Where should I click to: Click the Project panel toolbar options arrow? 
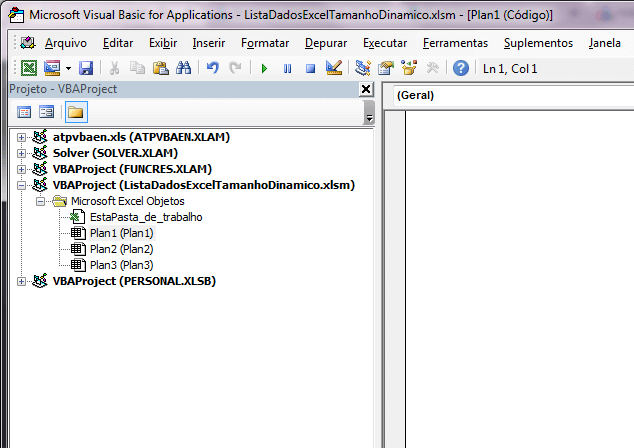click(369, 112)
